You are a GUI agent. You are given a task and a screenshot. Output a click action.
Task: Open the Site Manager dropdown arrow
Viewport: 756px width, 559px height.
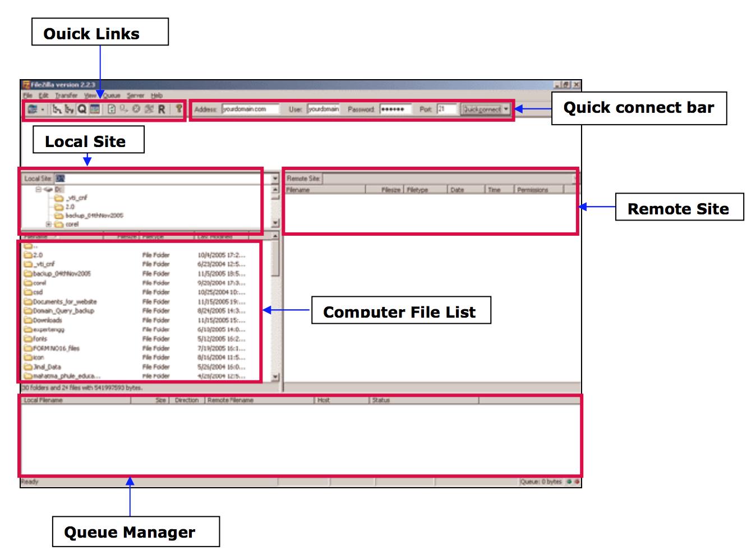[x=43, y=109]
